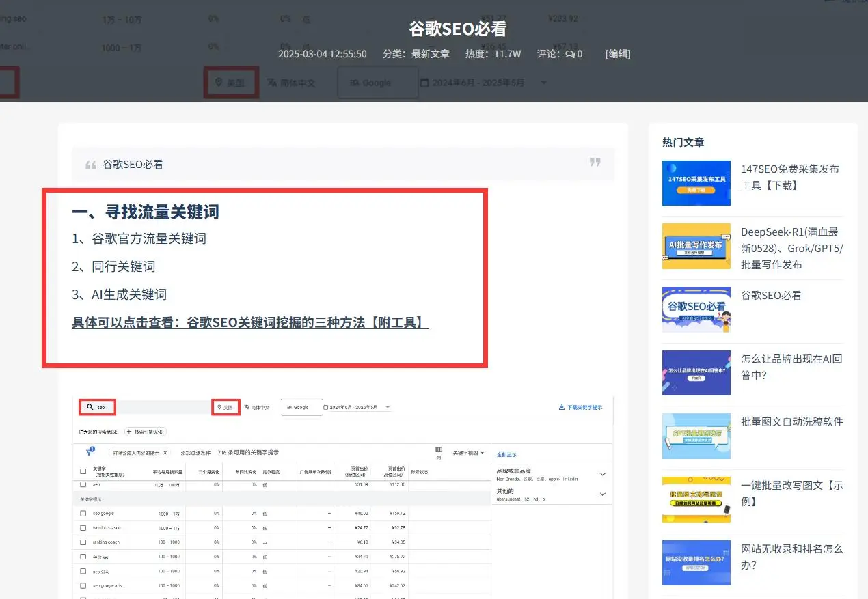Click the comments bubble icon beside 评论

[x=570, y=54]
